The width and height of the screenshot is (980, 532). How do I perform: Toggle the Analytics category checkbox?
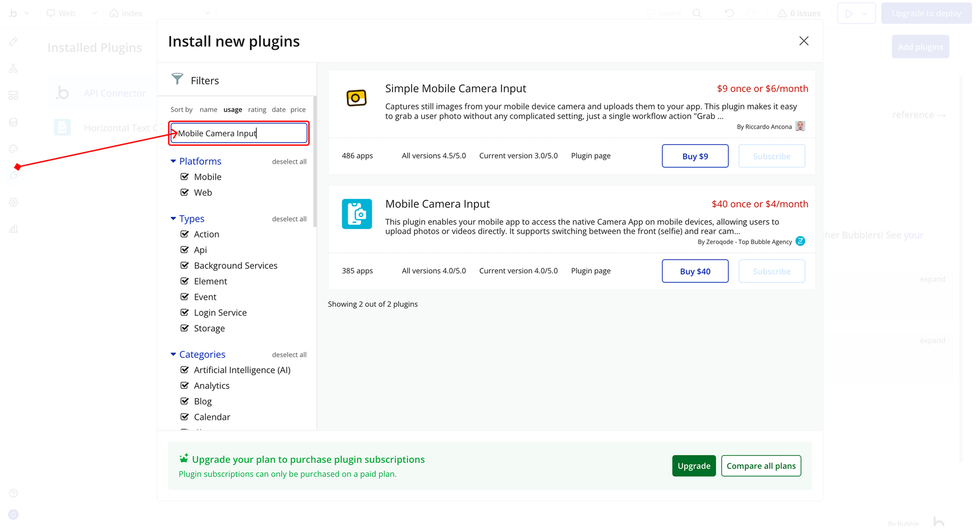click(185, 385)
